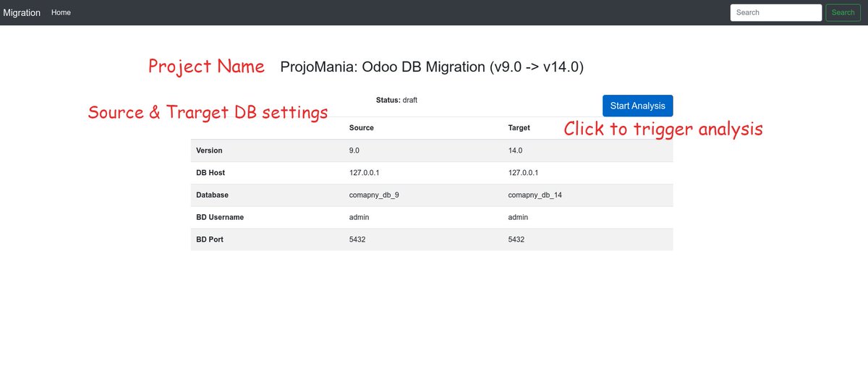868x390 pixels.
Task: Click the BD Port row label
Action: click(x=210, y=239)
